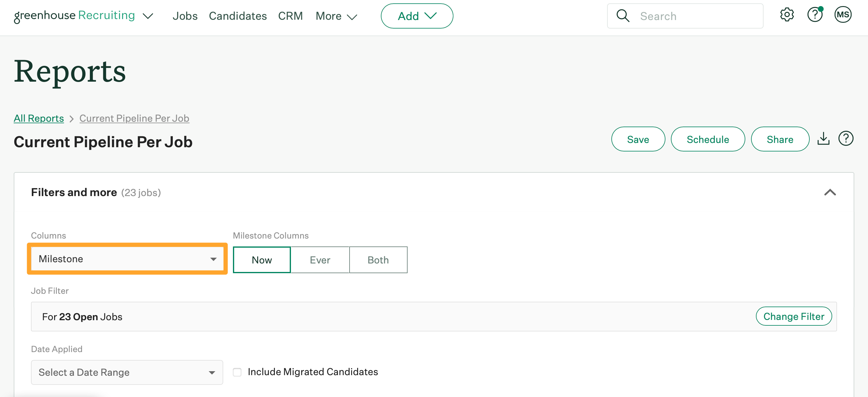Open the settings gear icon
The width and height of the screenshot is (868, 397).
[787, 15]
